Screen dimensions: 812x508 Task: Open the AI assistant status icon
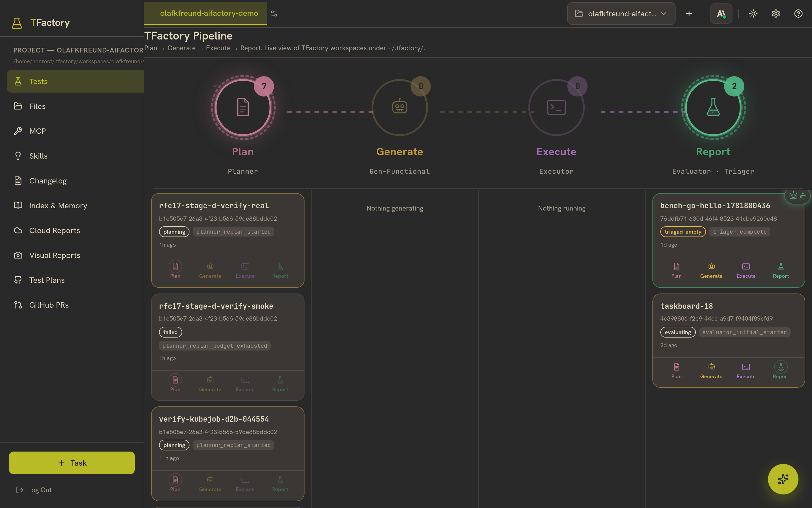click(721, 14)
